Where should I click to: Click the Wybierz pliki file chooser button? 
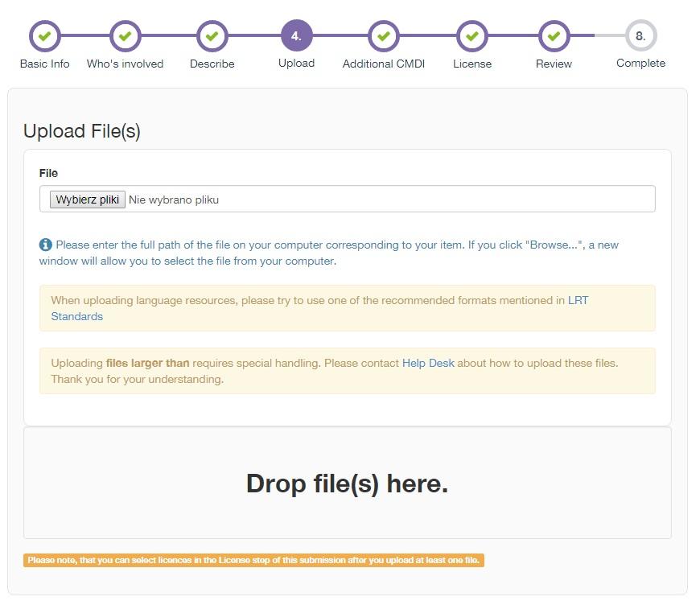coord(87,200)
